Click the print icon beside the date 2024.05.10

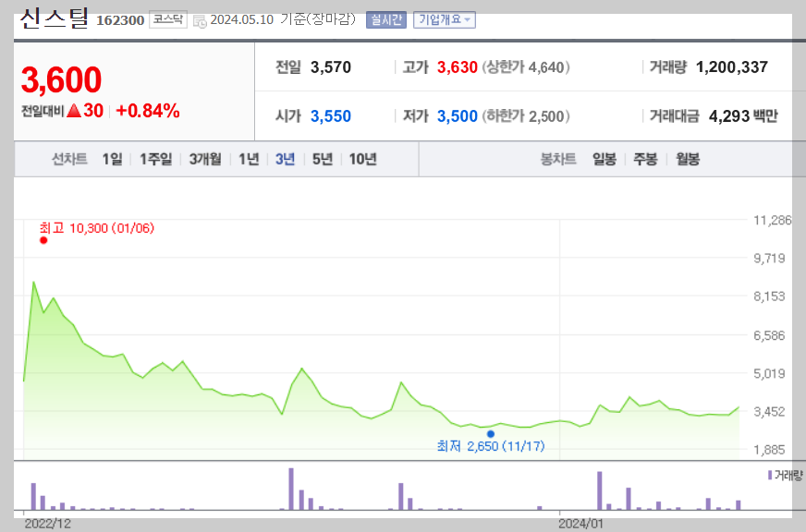200,19
